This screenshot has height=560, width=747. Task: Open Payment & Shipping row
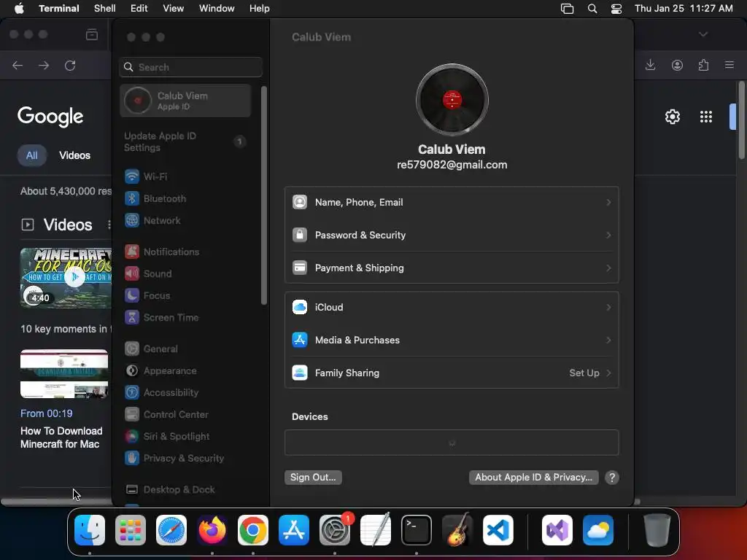pos(452,268)
